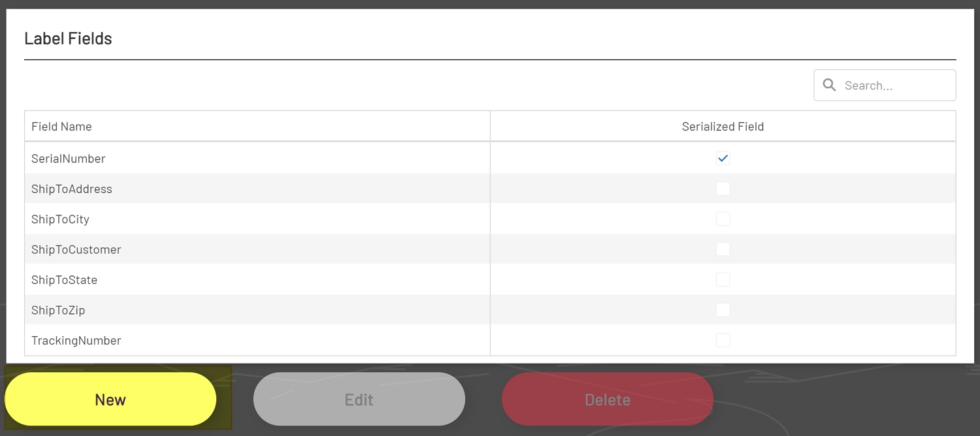Select the ShipToAddress field row
The image size is (980, 436).
point(72,189)
